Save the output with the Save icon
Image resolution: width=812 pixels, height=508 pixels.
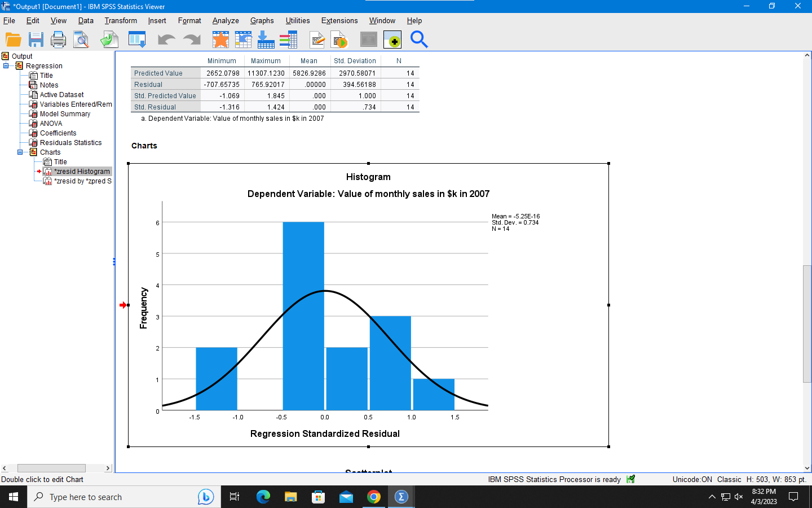(x=36, y=40)
